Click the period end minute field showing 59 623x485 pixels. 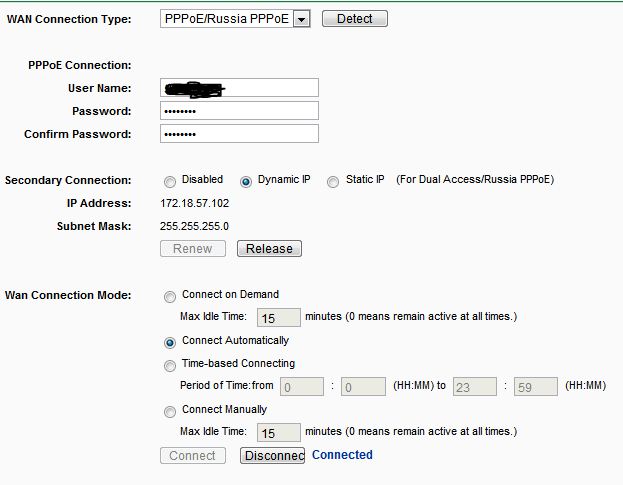pyautogui.click(x=535, y=387)
